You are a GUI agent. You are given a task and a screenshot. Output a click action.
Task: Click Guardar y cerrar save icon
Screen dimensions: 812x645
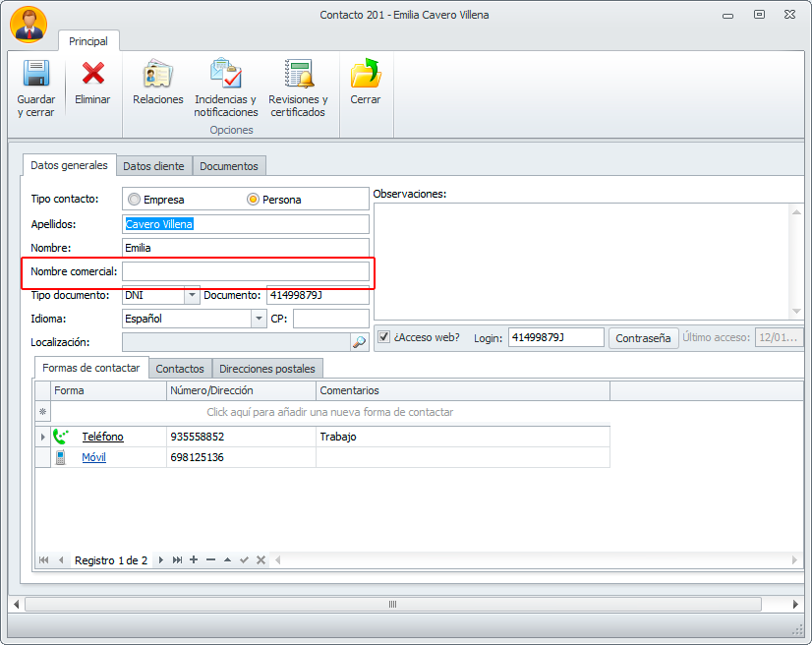pyautogui.click(x=35, y=75)
